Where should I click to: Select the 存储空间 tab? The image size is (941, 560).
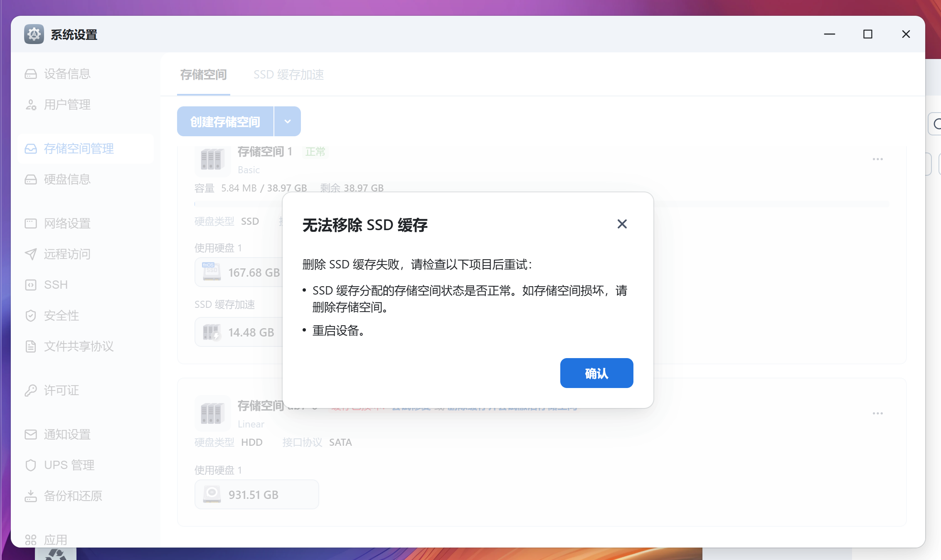[203, 75]
